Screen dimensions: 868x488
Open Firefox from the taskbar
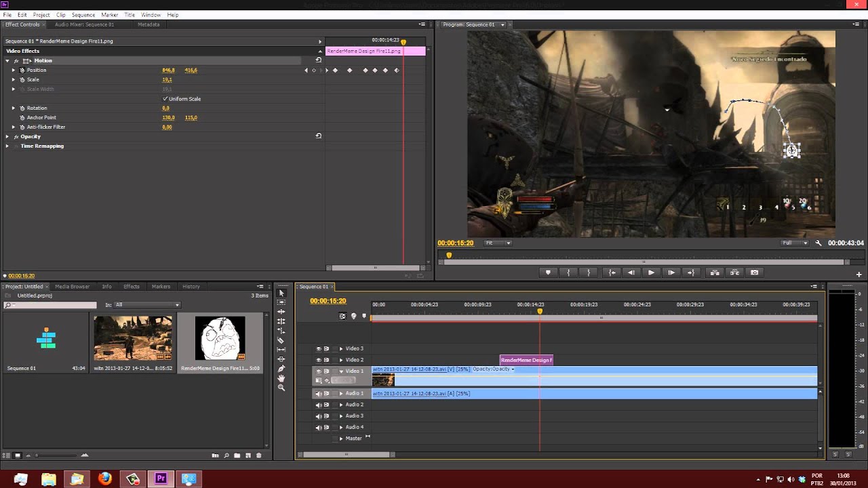(x=104, y=479)
